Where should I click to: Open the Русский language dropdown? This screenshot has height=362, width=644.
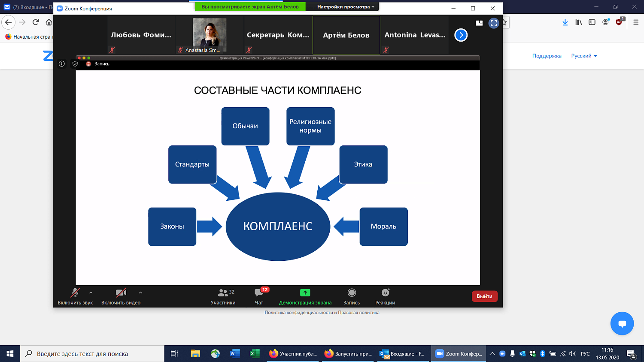584,56
